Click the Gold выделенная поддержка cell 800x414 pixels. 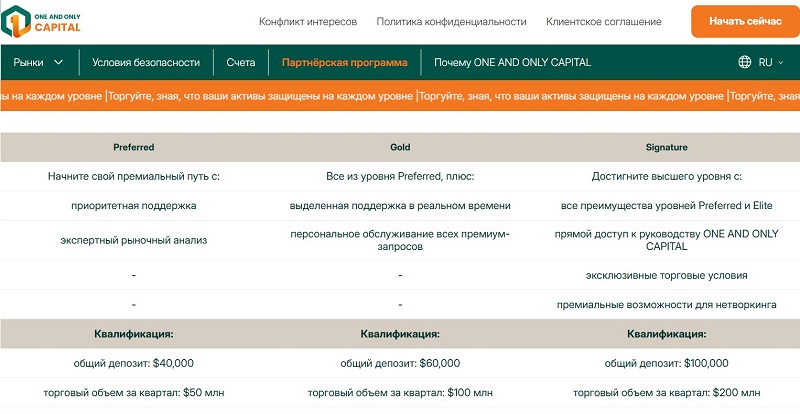[x=400, y=205]
